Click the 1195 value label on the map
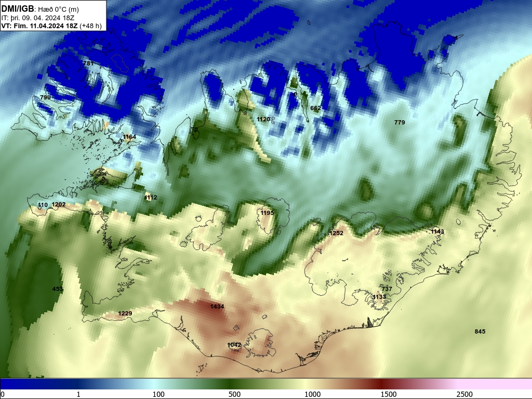 267,213
